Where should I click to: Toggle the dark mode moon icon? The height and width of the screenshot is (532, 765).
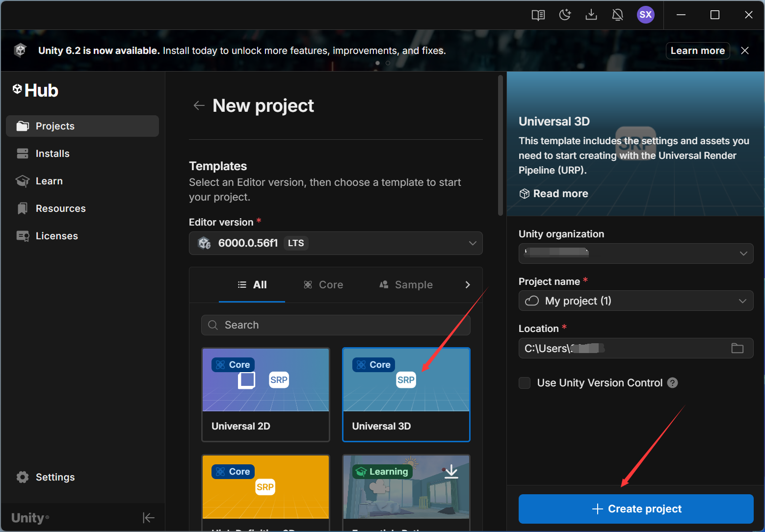click(565, 15)
